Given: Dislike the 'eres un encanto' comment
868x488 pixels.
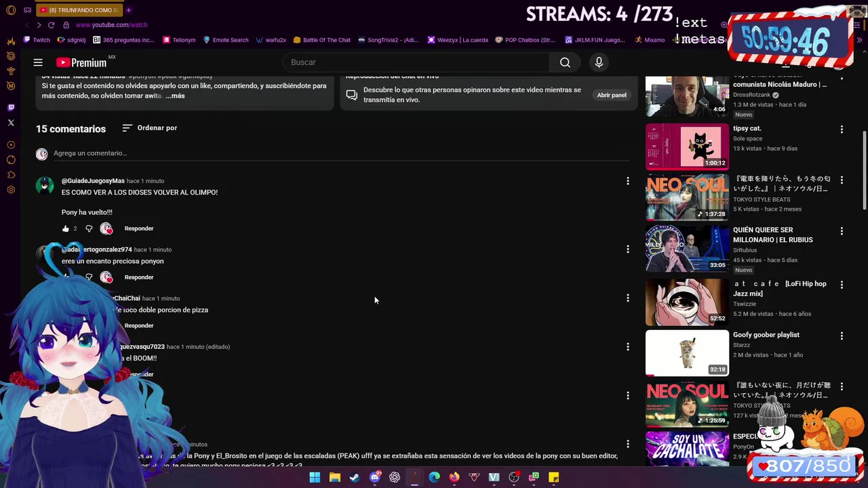Looking at the screenshot, I should pyautogui.click(x=89, y=277).
